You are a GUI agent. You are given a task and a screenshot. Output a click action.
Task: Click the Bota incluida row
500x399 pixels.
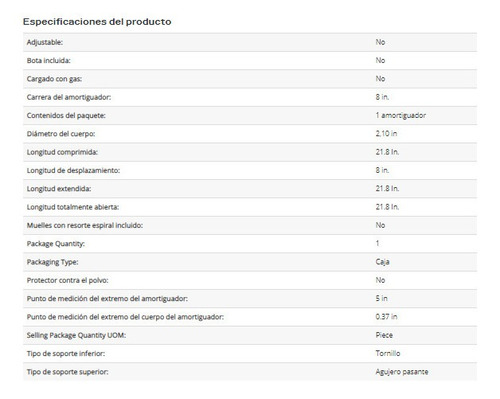tap(250, 61)
